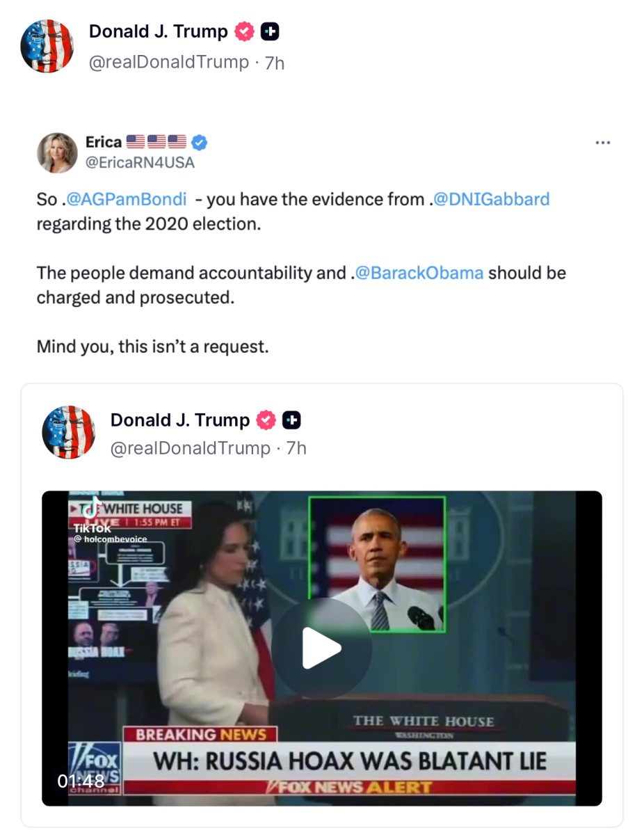The image size is (644, 835).
Task: Open the quoted tweet's avatar
Action: point(69,431)
